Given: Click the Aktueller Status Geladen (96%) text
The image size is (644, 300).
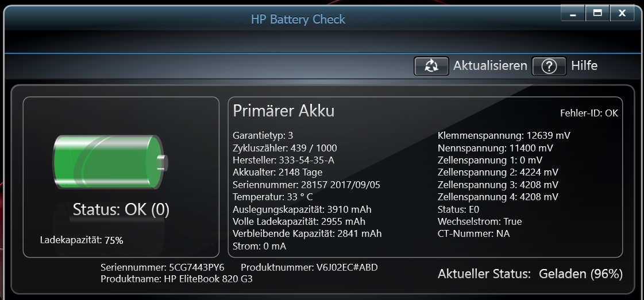Looking at the screenshot, I should [530, 274].
